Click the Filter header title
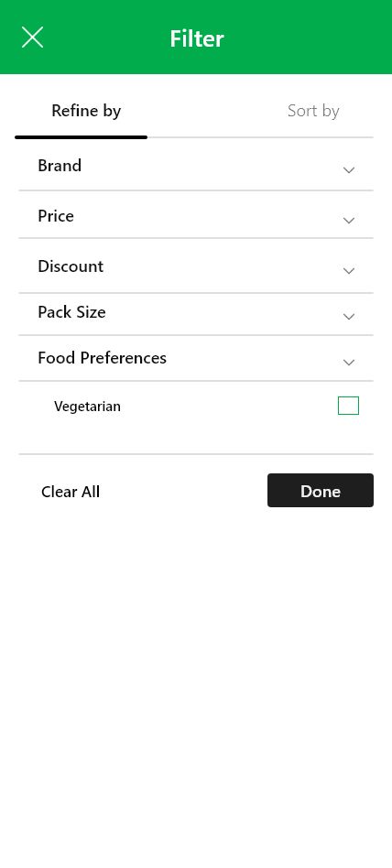This screenshot has height=868, width=392. (x=197, y=38)
